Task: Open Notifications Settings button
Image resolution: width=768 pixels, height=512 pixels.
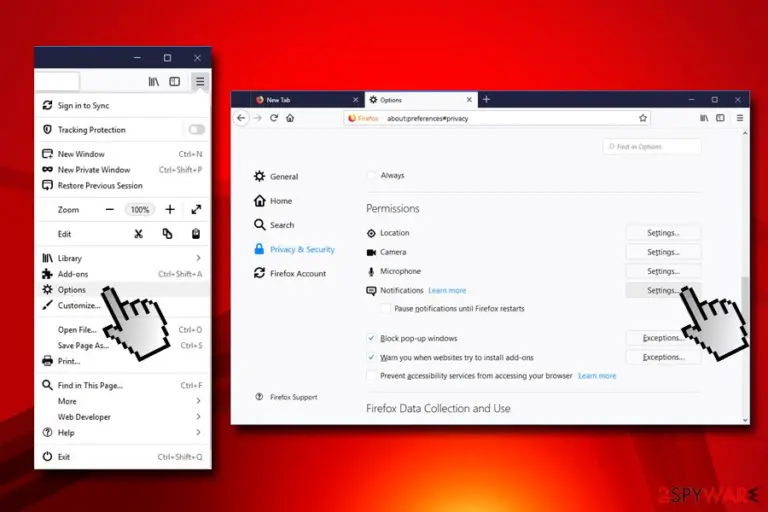Action: [x=663, y=290]
